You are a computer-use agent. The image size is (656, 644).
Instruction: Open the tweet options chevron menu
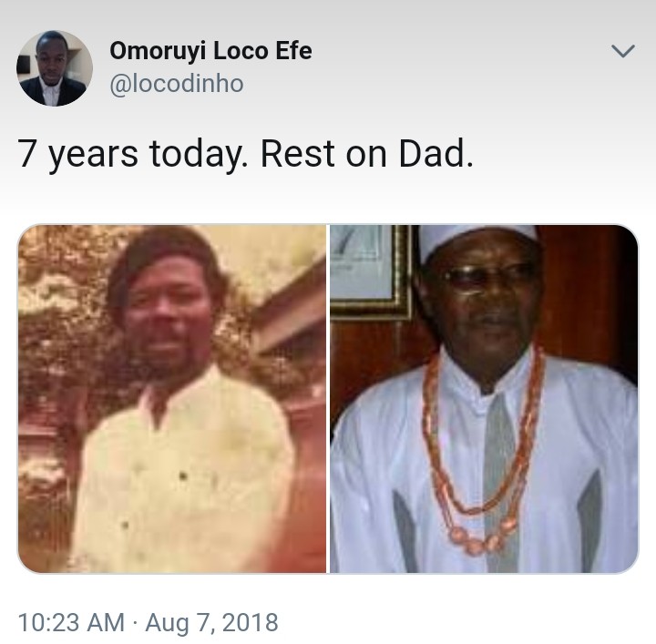coord(622,53)
